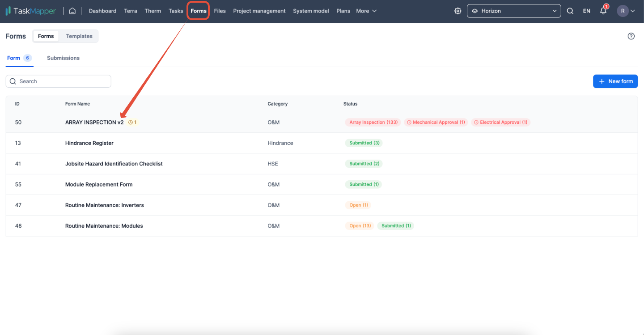Click the ID column header

coord(17,104)
